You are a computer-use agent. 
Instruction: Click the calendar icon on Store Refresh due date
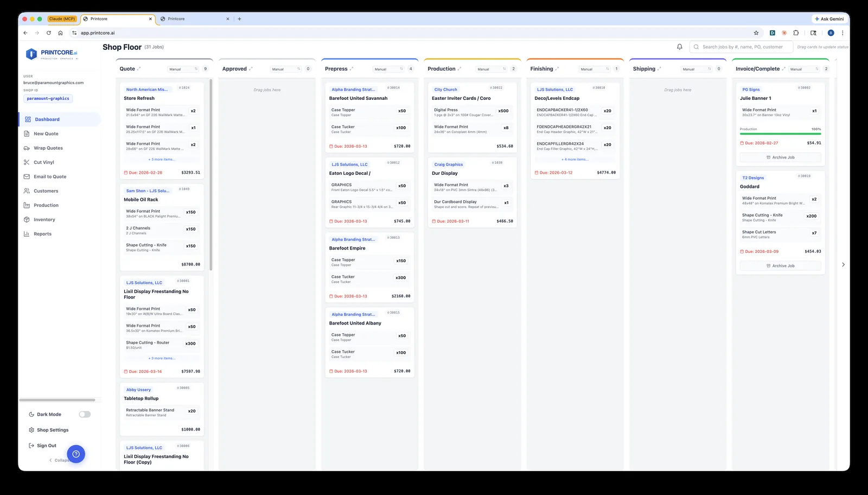(126, 173)
